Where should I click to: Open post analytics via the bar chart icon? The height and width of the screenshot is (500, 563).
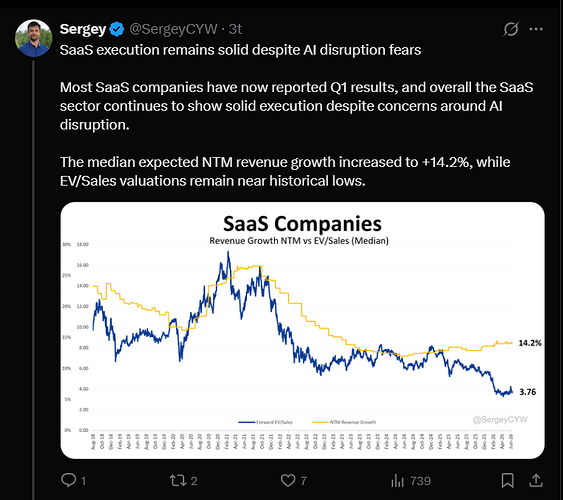click(397, 481)
